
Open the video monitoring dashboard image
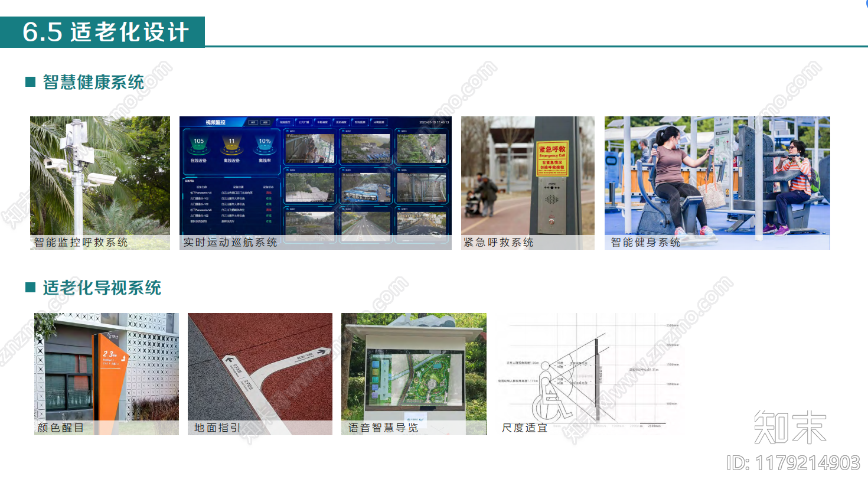point(315,182)
